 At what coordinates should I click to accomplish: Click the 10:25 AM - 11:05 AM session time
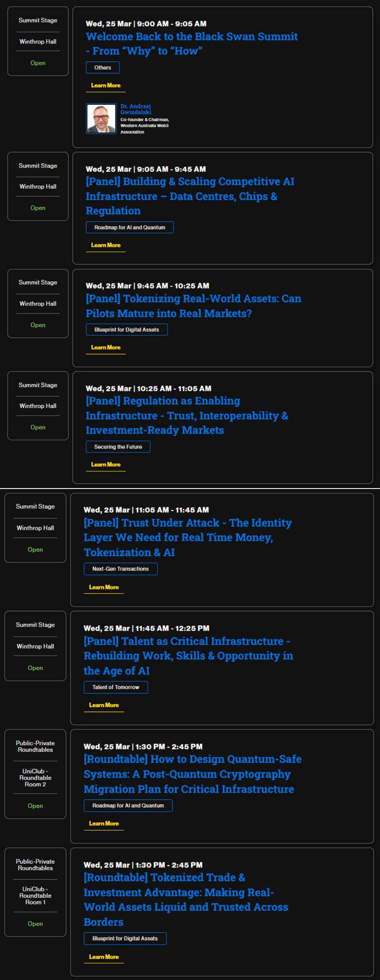click(x=174, y=389)
